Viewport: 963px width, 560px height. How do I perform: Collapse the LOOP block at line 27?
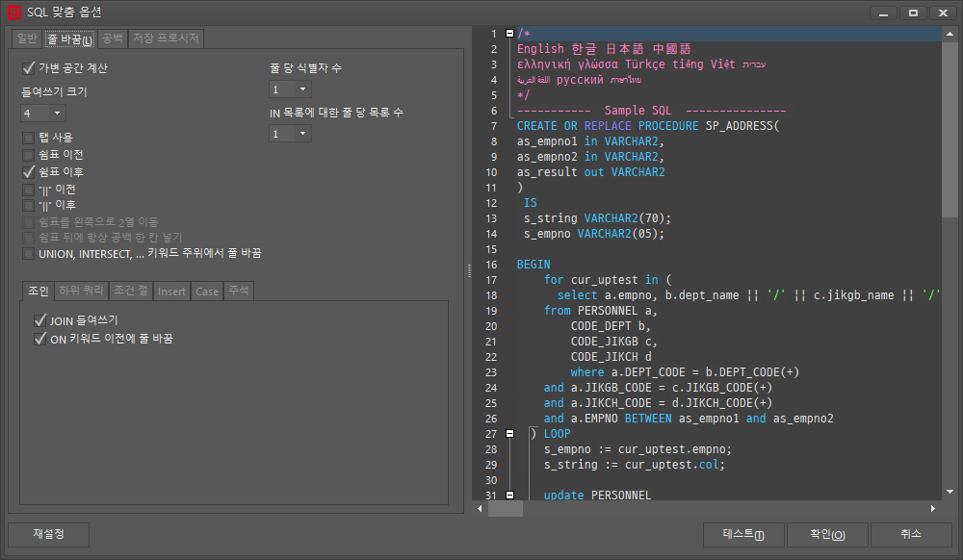click(x=509, y=433)
